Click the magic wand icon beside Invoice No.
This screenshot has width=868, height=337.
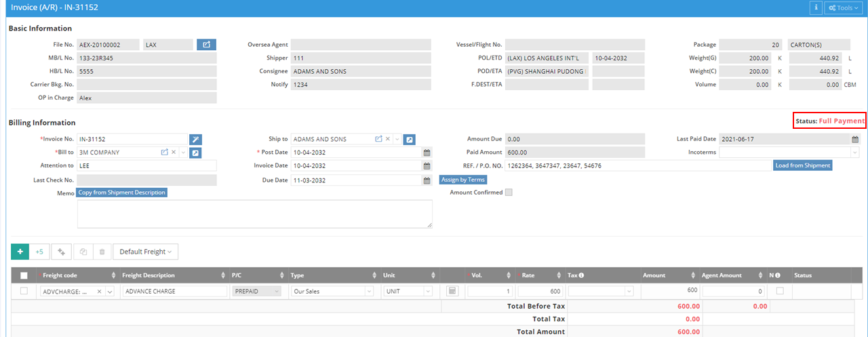pos(195,139)
